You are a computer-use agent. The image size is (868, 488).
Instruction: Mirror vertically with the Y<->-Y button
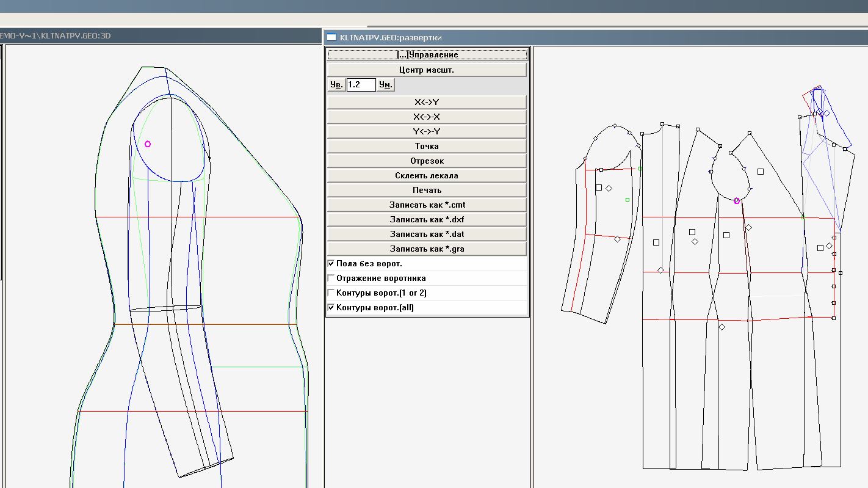pyautogui.click(x=427, y=132)
